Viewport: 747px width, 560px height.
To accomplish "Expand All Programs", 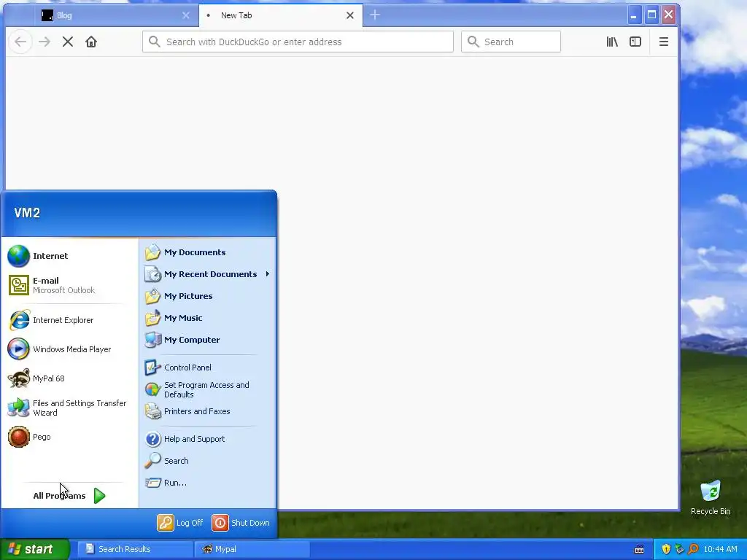I will (x=69, y=496).
